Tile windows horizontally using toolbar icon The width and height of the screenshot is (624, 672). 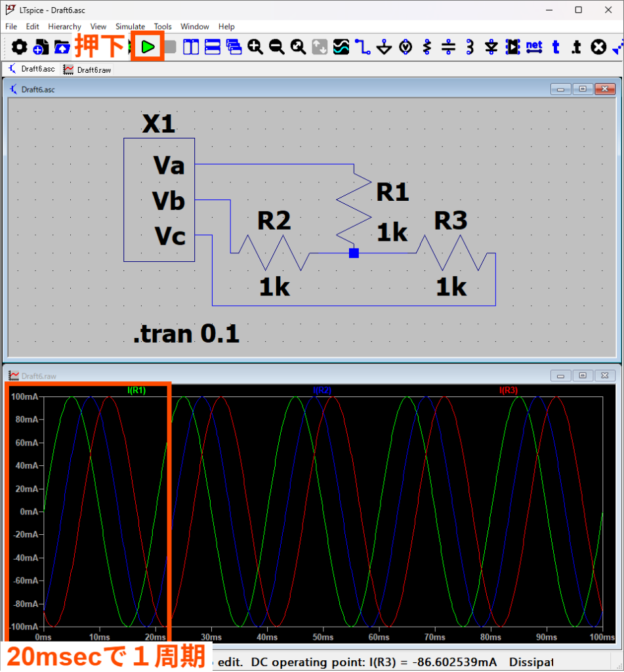point(213,47)
